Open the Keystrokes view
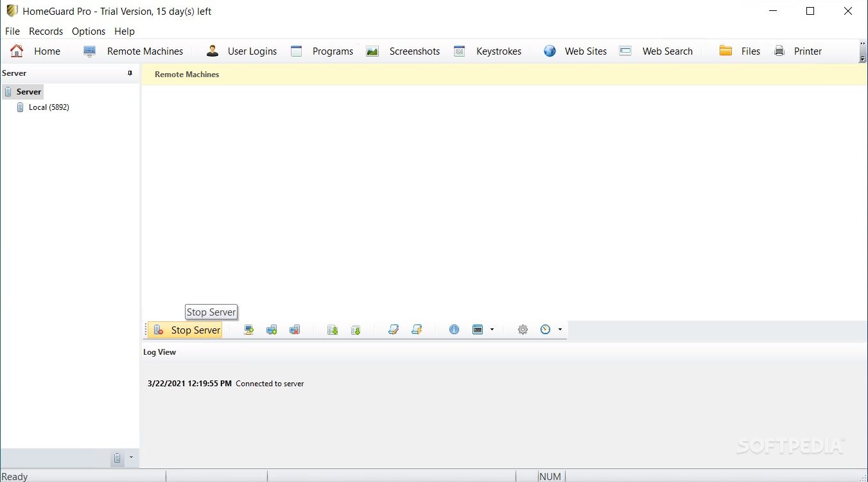Viewport: 868px width, 482px height. click(487, 51)
